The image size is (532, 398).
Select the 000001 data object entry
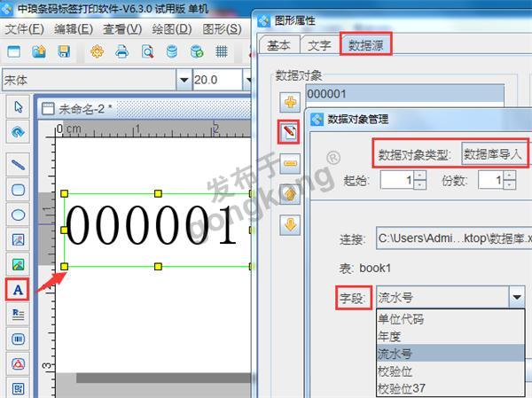point(405,94)
